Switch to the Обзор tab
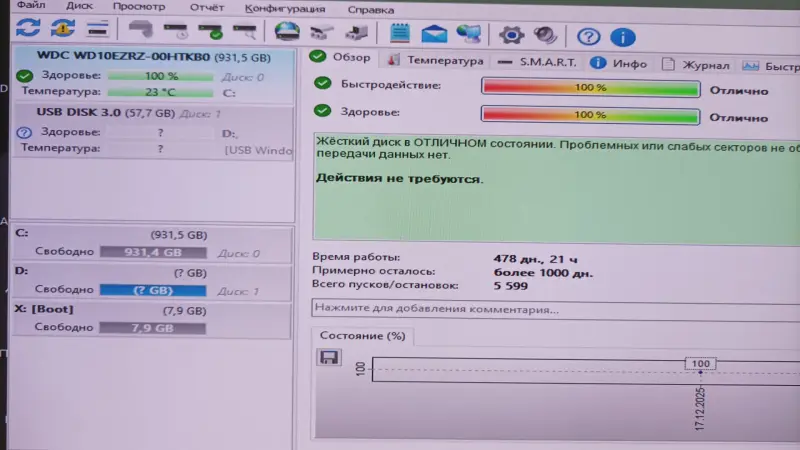 click(341, 57)
